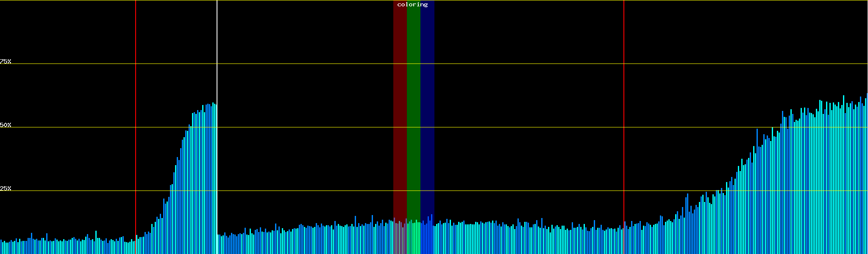Select the dark green coloring band
Screen dimensions: 868x254
point(413,106)
